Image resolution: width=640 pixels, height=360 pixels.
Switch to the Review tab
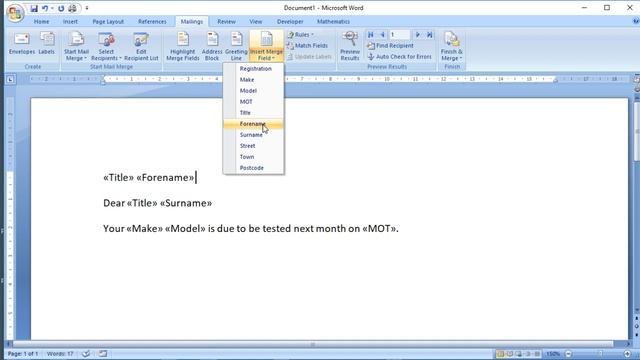[226, 22]
